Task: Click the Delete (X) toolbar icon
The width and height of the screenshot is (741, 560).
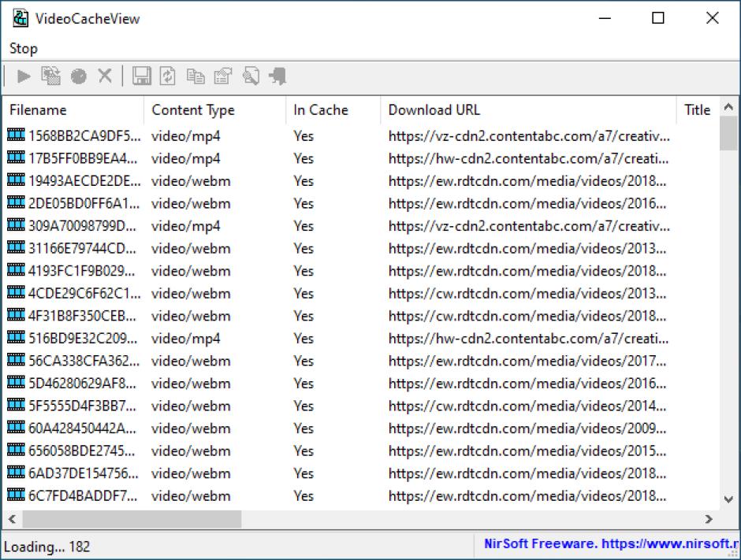Action: [x=105, y=76]
